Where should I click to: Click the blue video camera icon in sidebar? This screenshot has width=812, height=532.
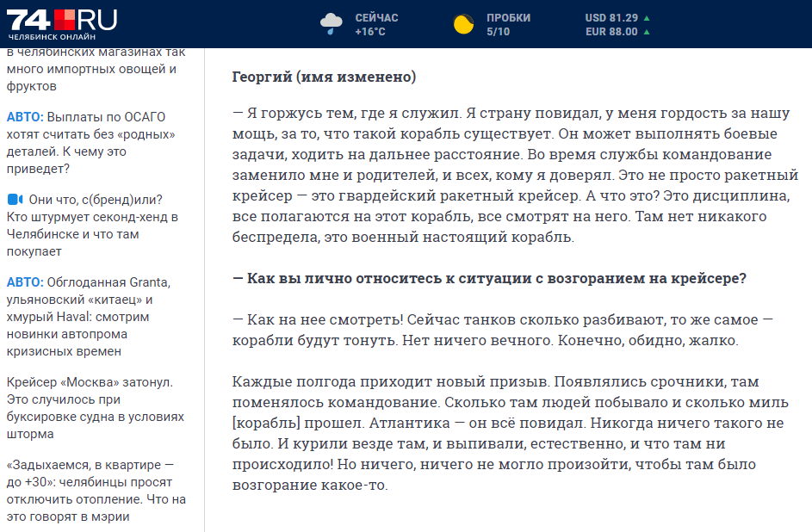coord(15,200)
